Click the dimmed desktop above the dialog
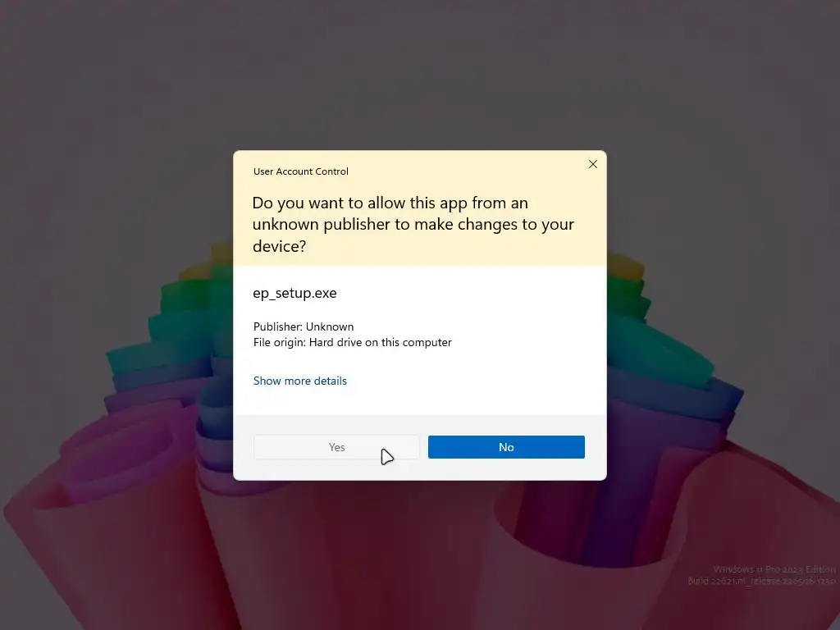Screen dimensions: 840x630 click(420, 75)
